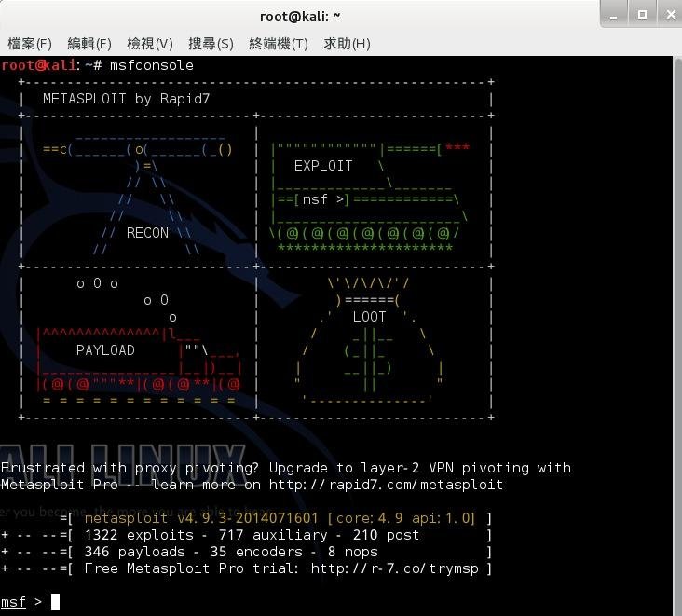Screen dimensions: 682x616
Task: Click the '35 encoders' count text
Action: pos(256,552)
